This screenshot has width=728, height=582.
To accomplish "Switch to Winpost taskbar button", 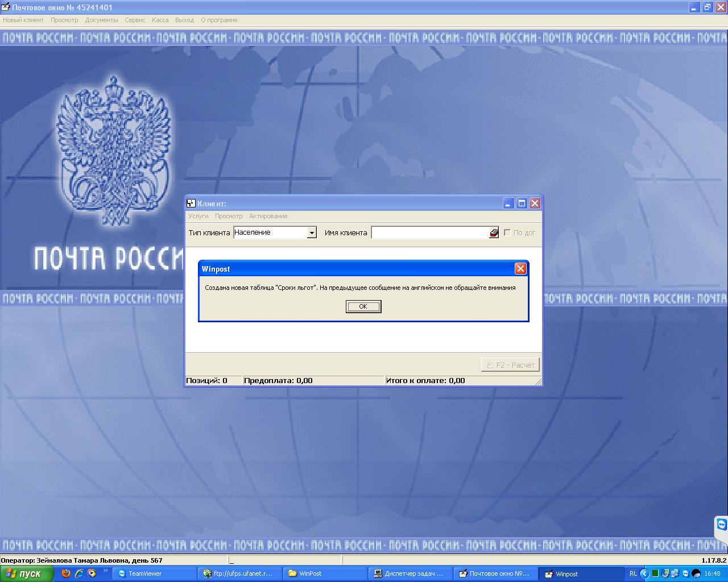I will pyautogui.click(x=581, y=574).
